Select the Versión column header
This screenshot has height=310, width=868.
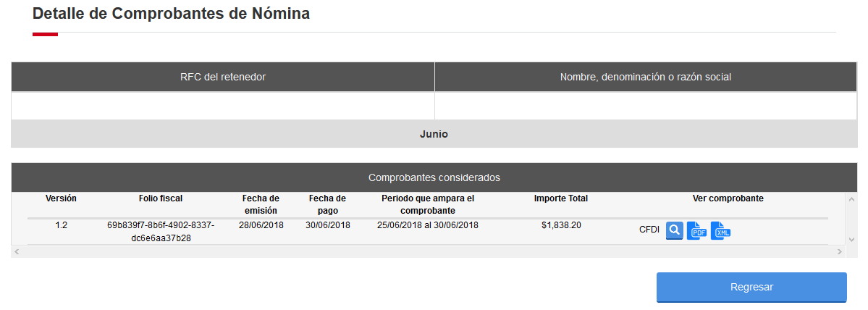61,198
